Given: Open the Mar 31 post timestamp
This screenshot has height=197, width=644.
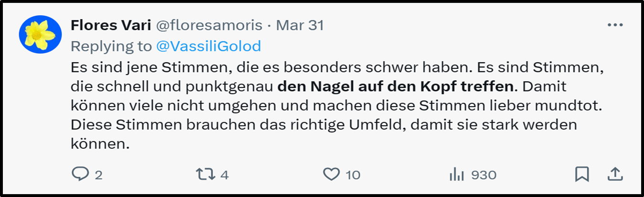Looking at the screenshot, I should (300, 25).
